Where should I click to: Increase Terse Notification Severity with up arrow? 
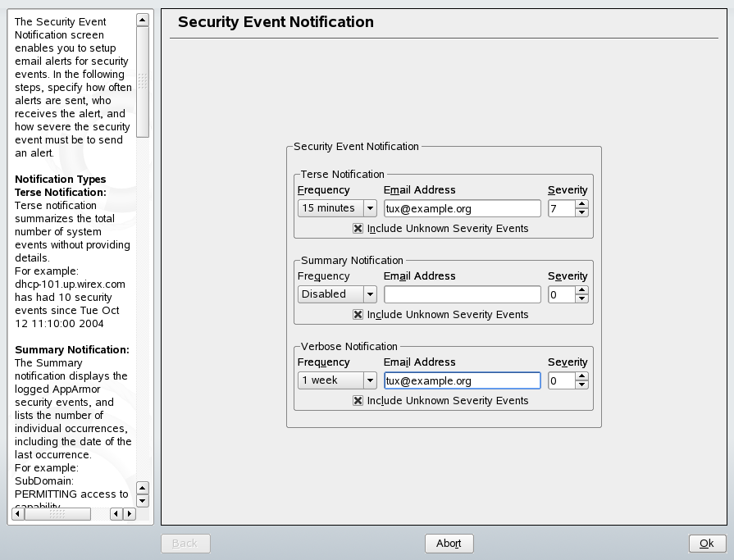point(581,204)
